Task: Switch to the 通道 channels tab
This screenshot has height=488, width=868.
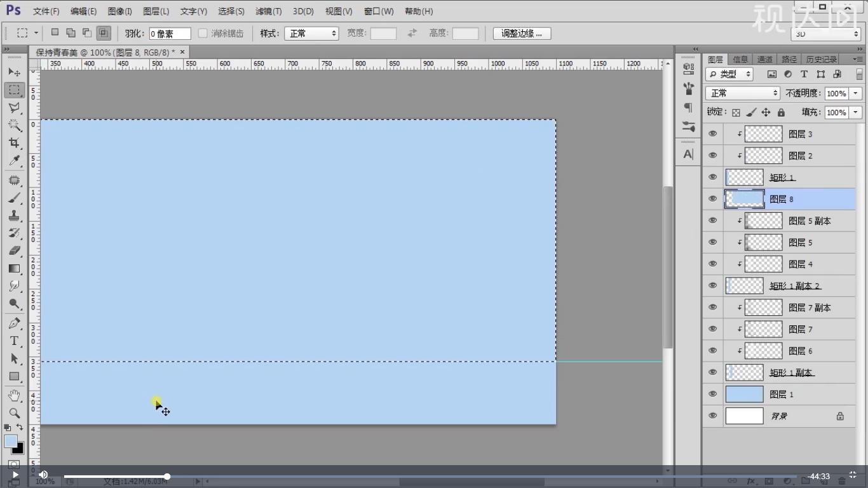Action: click(764, 59)
